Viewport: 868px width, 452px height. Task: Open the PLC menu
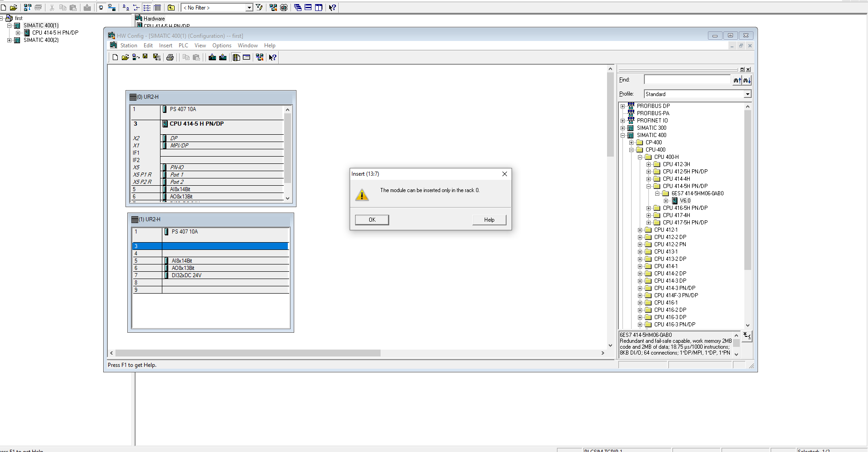pyautogui.click(x=183, y=46)
